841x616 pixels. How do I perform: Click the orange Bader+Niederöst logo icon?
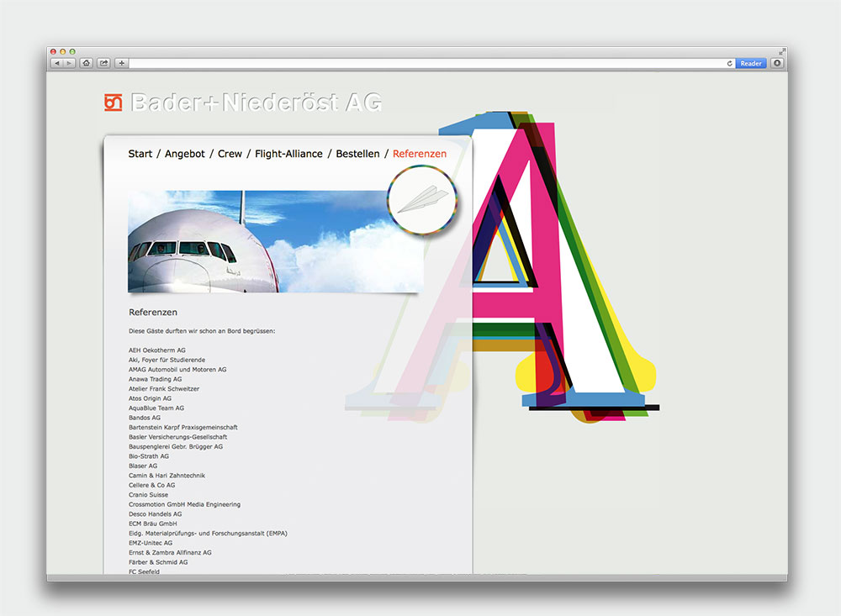coord(114,102)
